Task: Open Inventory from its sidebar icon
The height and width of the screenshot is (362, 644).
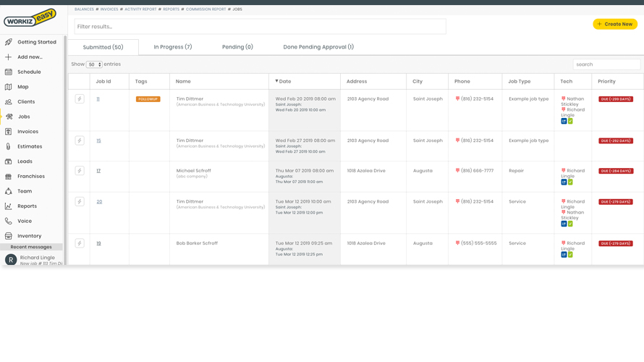Action: tap(9, 236)
